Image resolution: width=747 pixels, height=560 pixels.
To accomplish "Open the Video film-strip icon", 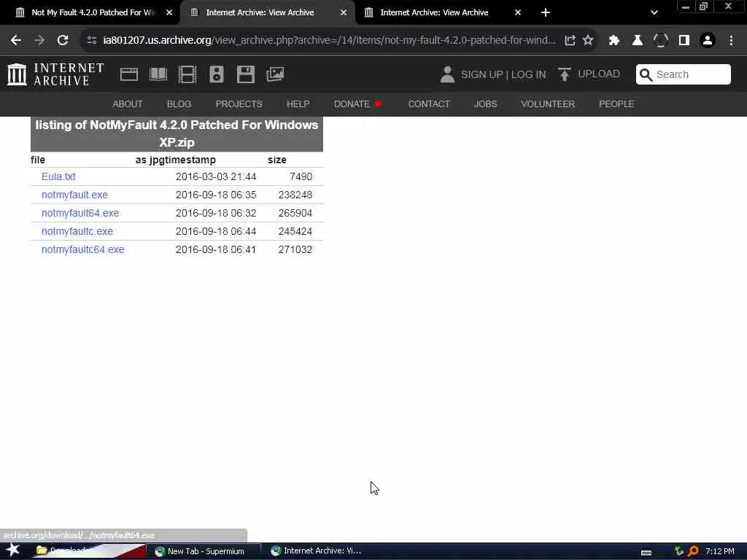I will [x=187, y=74].
